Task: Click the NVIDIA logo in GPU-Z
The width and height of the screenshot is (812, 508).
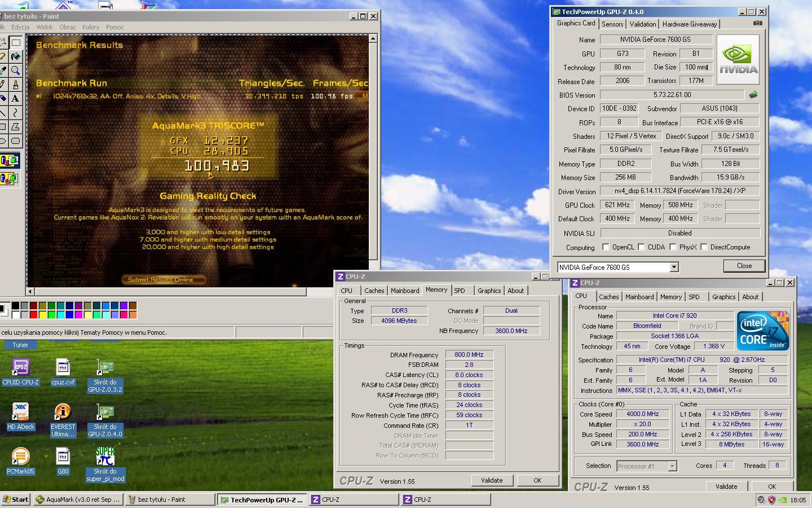Action: 738,60
